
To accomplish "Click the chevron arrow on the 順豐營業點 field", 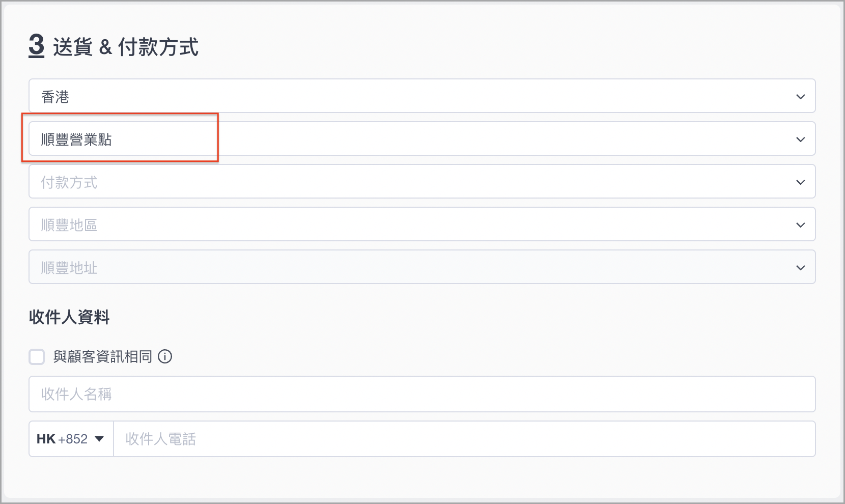I will tap(801, 139).
